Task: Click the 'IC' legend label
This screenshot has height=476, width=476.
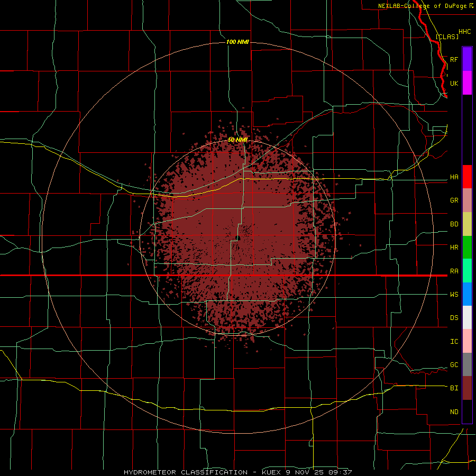Action: click(x=454, y=342)
